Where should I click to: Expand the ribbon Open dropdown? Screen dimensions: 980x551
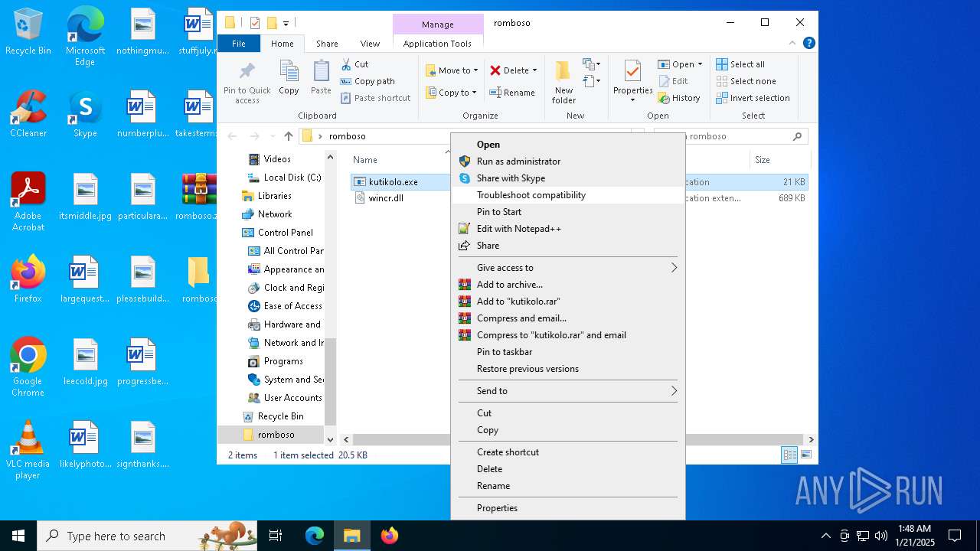tap(700, 64)
